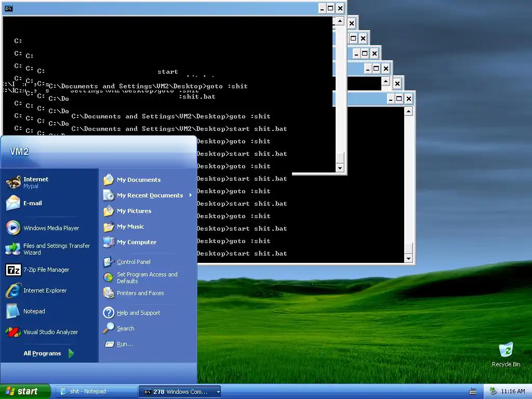This screenshot has width=532, height=399.
Task: Click the system clock showing 11:16 AM
Action: (513, 391)
